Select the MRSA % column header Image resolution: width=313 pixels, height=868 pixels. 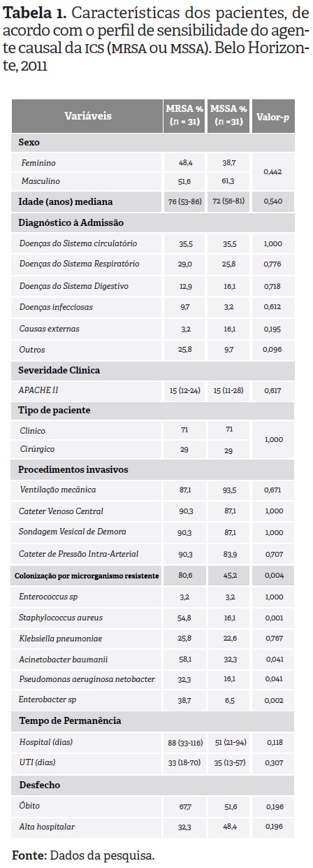(x=184, y=116)
